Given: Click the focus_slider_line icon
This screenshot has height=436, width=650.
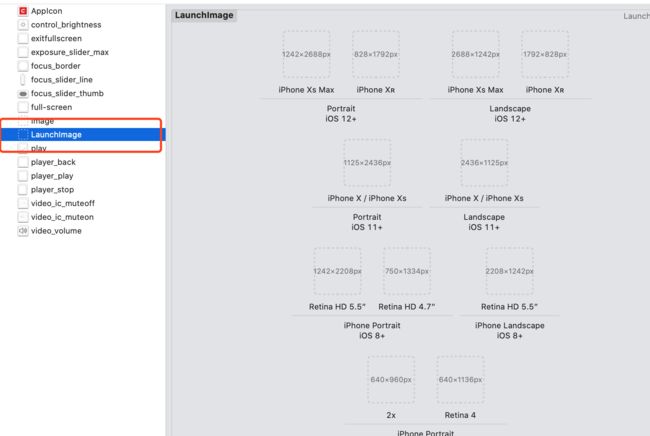Looking at the screenshot, I should [x=23, y=80].
